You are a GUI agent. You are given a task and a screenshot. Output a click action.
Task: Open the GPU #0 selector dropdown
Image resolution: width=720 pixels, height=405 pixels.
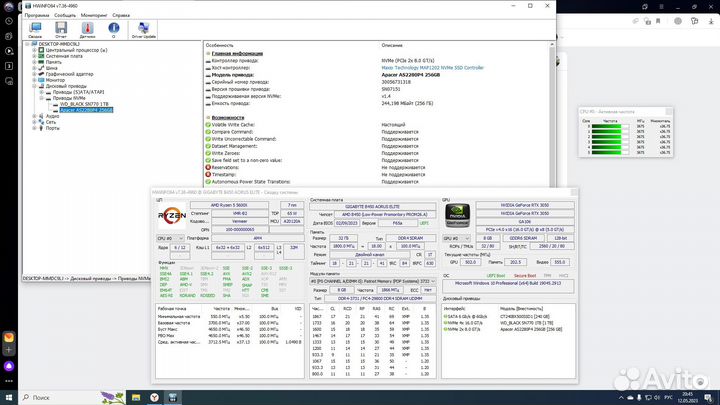click(x=456, y=238)
